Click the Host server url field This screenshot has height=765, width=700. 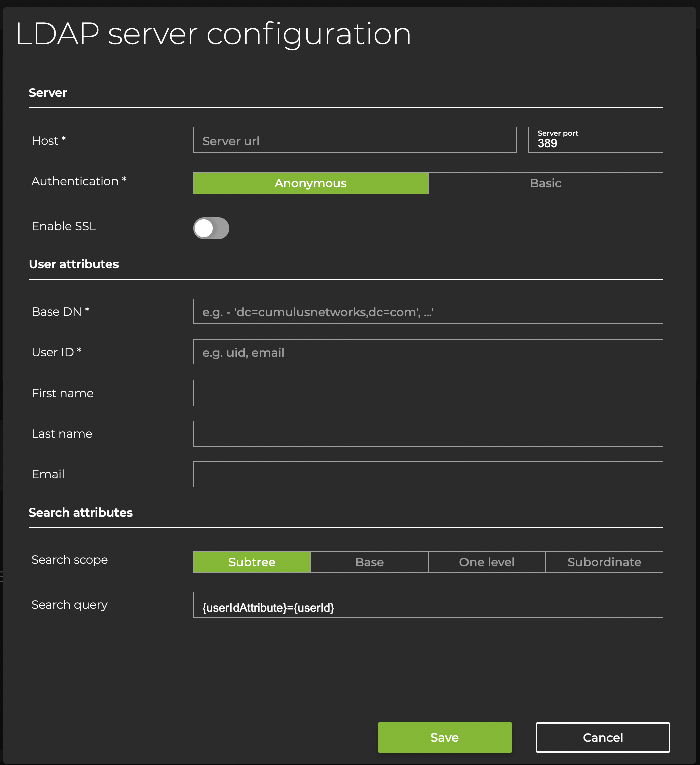pyautogui.click(x=355, y=140)
